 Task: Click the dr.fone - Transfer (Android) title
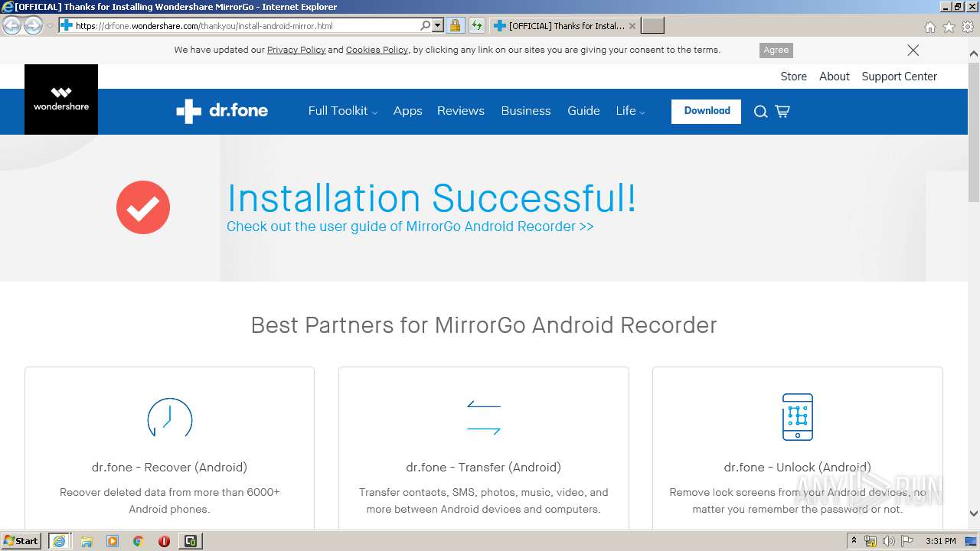tap(483, 467)
